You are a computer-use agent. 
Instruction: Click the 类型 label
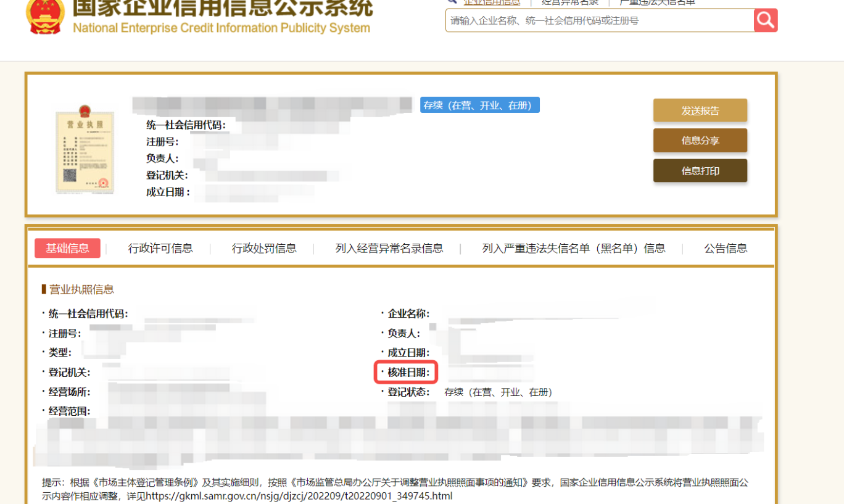click(x=60, y=353)
